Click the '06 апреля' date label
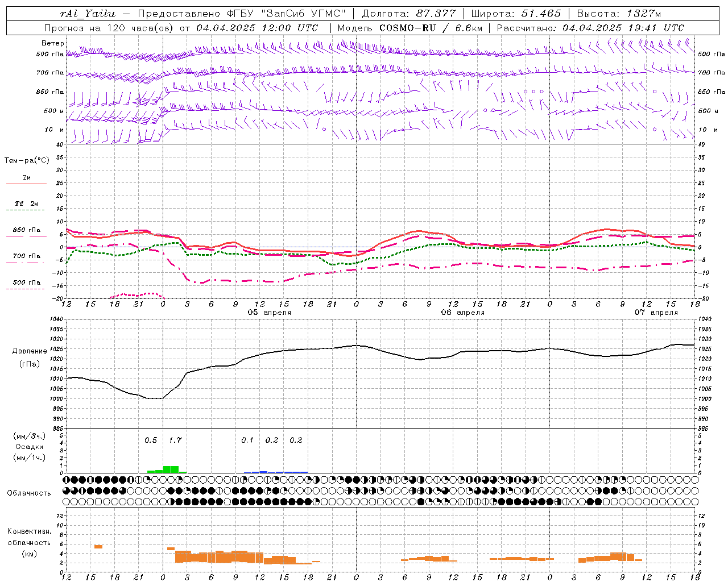This screenshot has height=582, width=728. pos(463,313)
